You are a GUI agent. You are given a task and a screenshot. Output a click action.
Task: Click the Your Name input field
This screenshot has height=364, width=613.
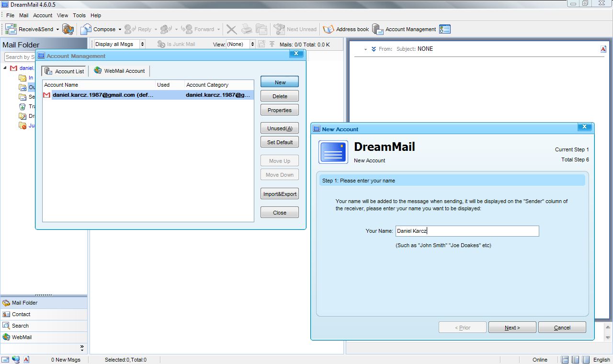point(467,231)
